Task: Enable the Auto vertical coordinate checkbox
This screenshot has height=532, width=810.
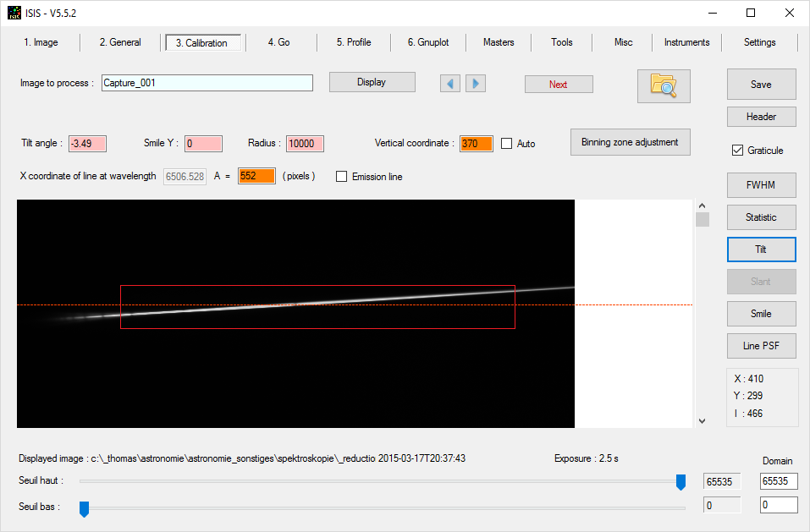Action: (x=507, y=144)
